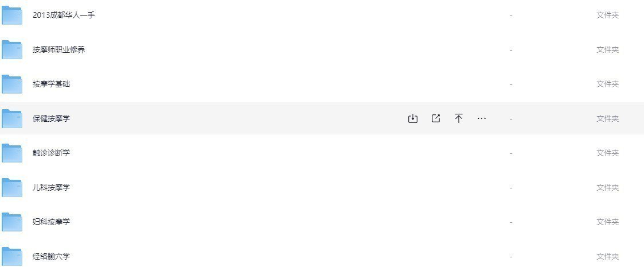The height and width of the screenshot is (274, 644).
Task: Open folder named 触诊诊断学
Action: coord(52,153)
